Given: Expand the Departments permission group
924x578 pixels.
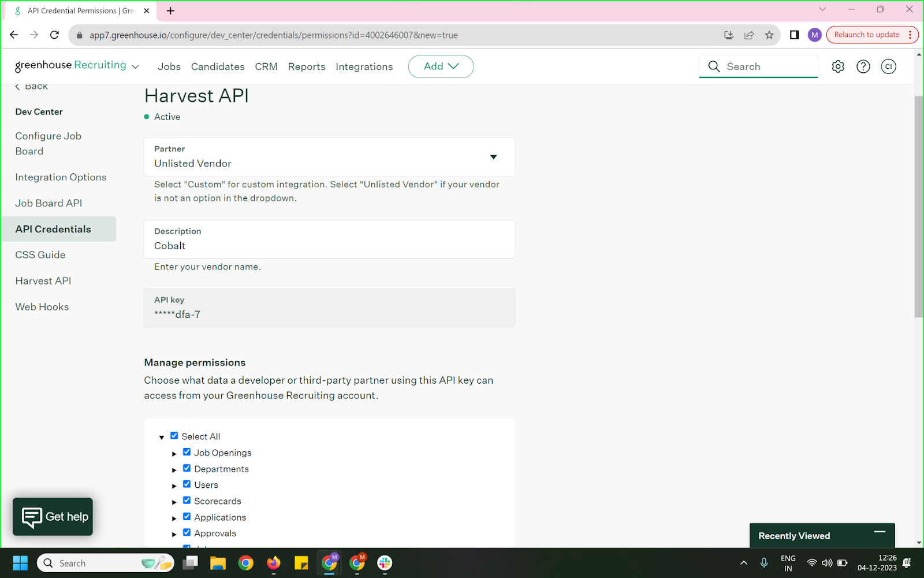Looking at the screenshot, I should [x=174, y=470].
